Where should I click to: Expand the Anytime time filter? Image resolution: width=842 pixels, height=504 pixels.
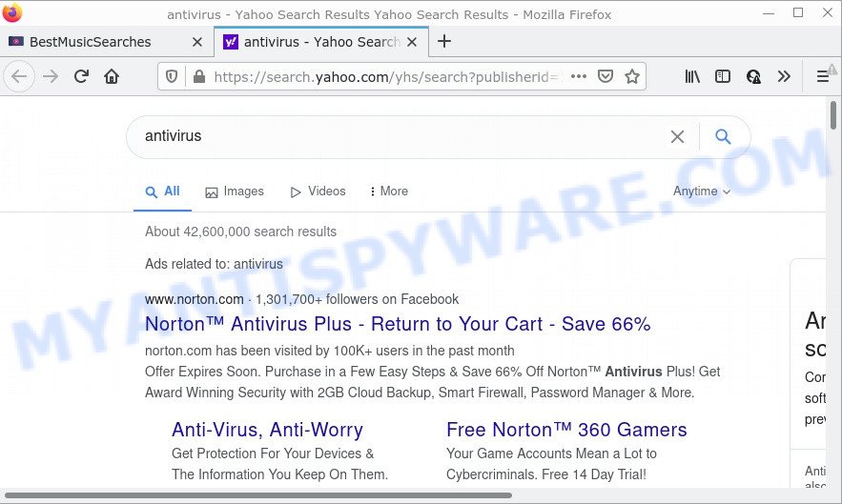[x=702, y=192]
